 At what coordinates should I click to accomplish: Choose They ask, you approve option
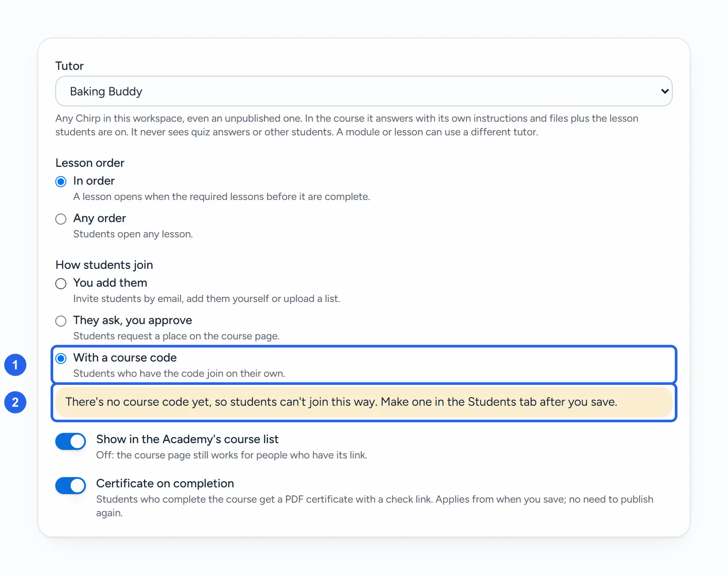[x=61, y=321]
